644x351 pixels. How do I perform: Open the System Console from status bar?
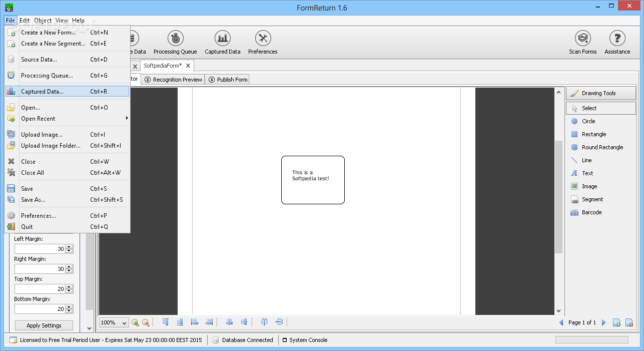tap(305, 340)
